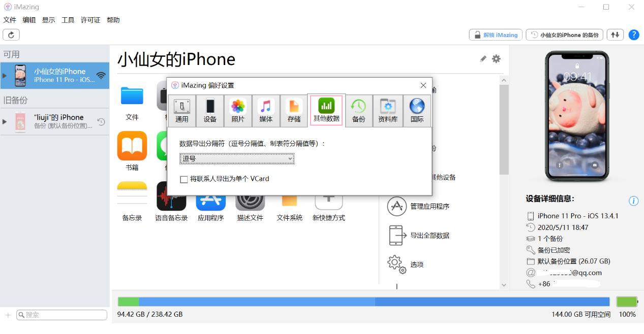Open the data delimiter 逗号 dropdown
This screenshot has height=334, width=644.
[x=237, y=158]
